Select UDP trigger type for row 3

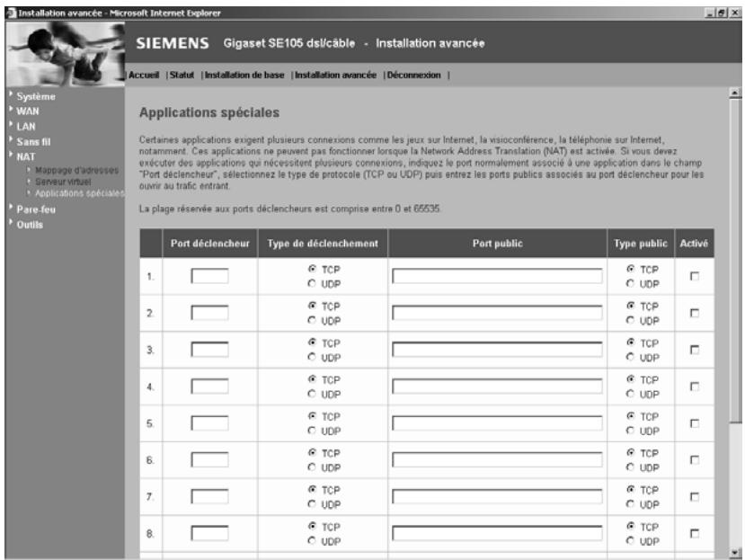click(x=312, y=357)
